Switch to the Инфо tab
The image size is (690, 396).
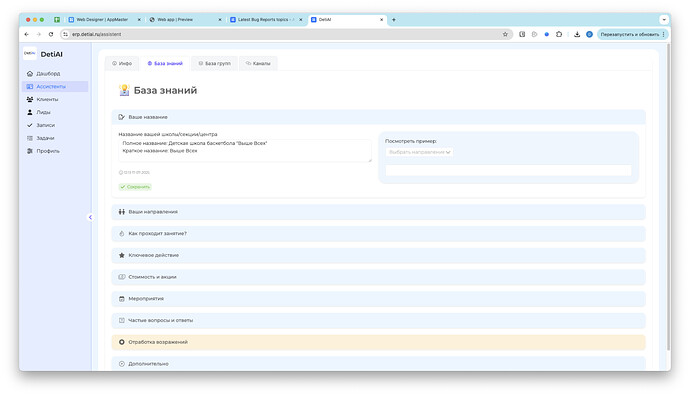(122, 63)
